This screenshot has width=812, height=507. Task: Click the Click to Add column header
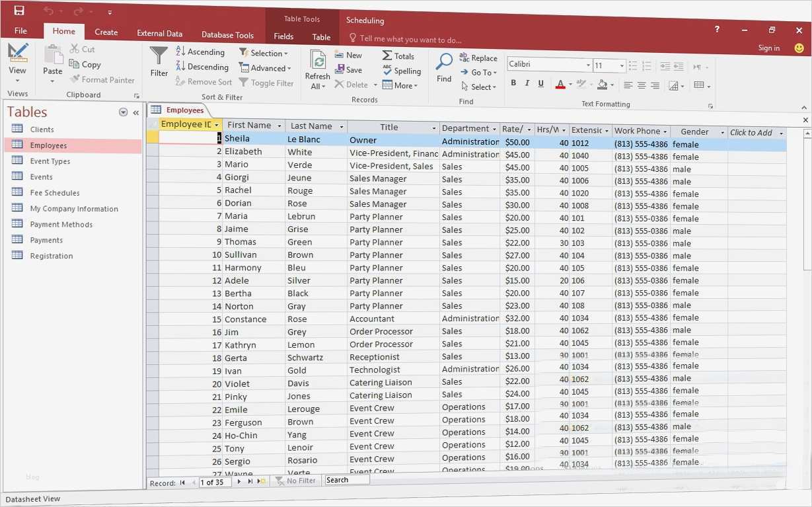[757, 132]
